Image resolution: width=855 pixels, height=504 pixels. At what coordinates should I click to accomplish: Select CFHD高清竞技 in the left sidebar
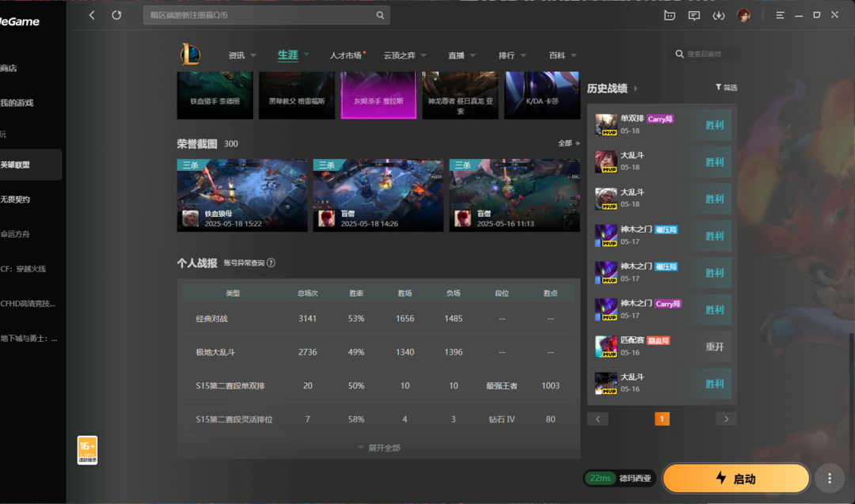tap(28, 304)
